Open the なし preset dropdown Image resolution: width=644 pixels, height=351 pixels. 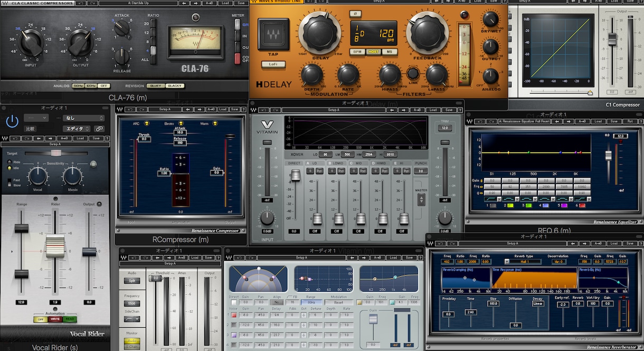coord(83,118)
